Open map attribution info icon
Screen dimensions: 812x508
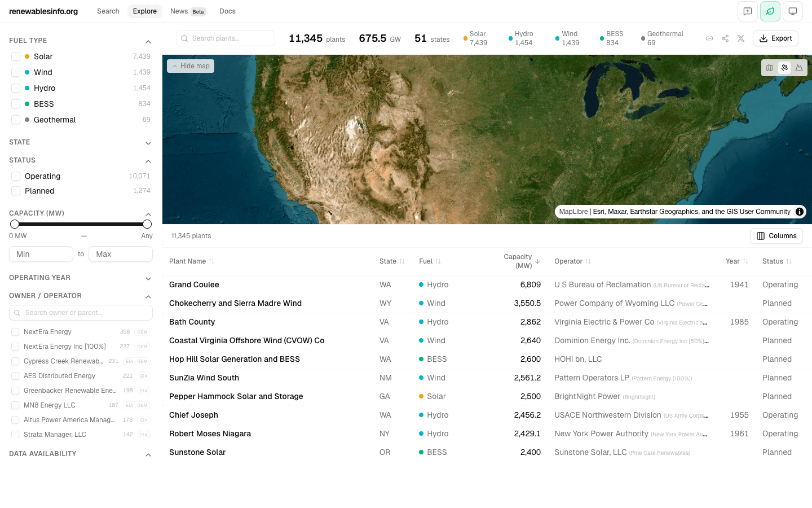click(x=800, y=212)
